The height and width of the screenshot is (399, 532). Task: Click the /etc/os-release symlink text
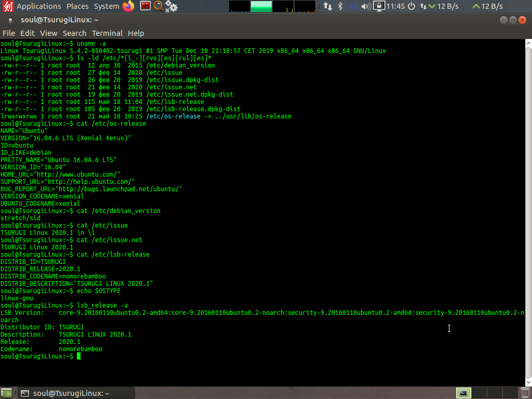pos(174,116)
